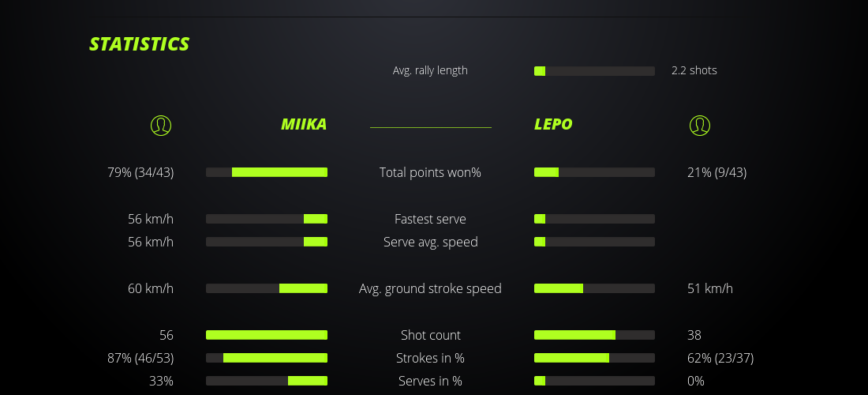Click the 2.2 shots rally value
This screenshot has width=868, height=395.
click(694, 70)
